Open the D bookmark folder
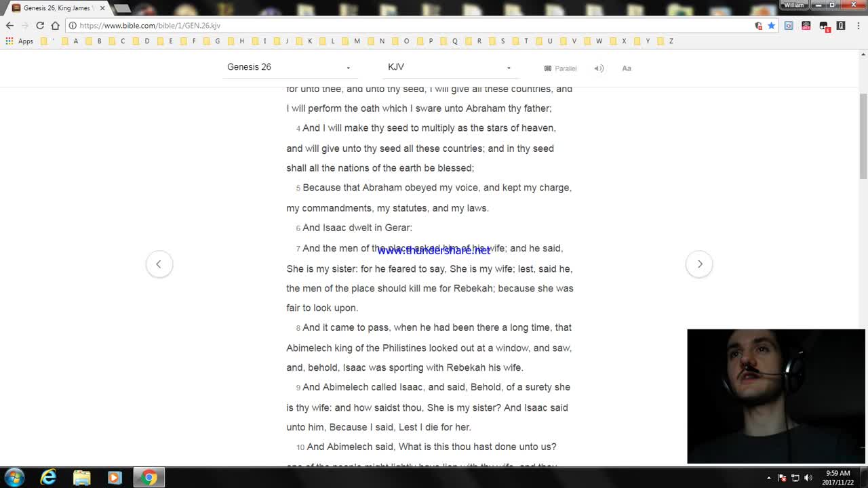This screenshot has width=868, height=488. point(141,41)
